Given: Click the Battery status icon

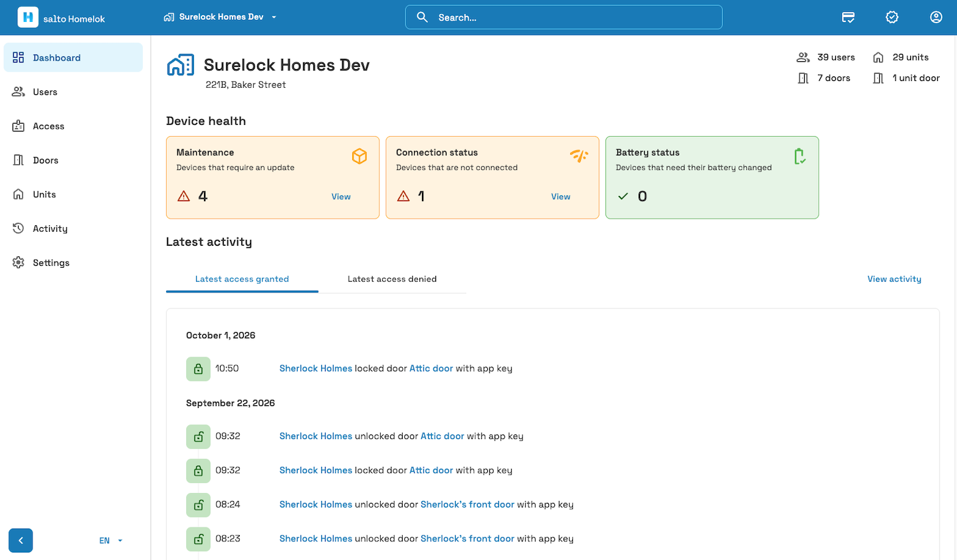Looking at the screenshot, I should (x=799, y=156).
